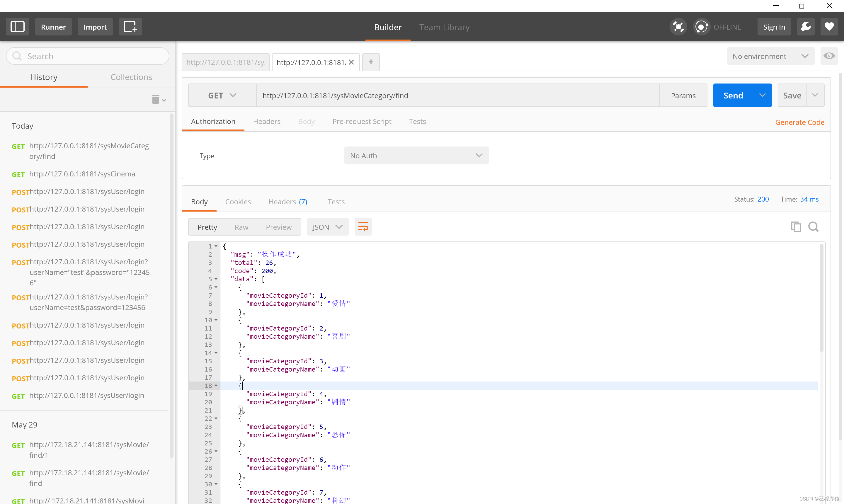
Task: Click the request URL input field
Action: click(x=457, y=96)
